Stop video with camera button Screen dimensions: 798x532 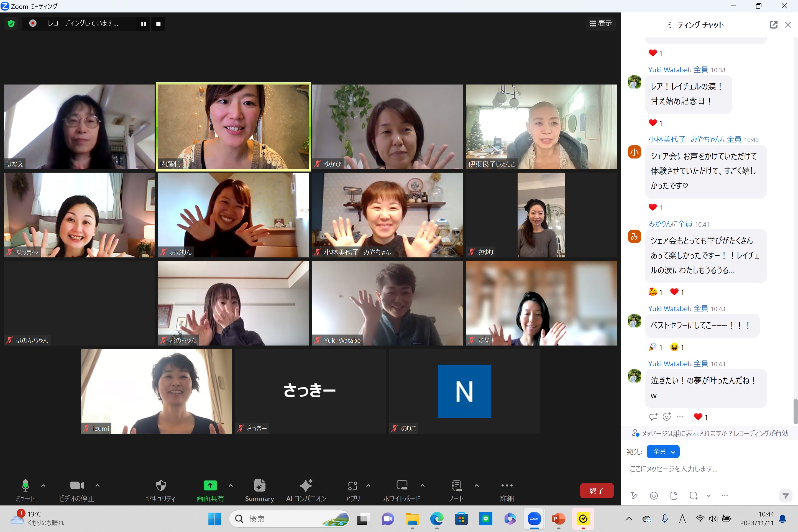tap(77, 486)
